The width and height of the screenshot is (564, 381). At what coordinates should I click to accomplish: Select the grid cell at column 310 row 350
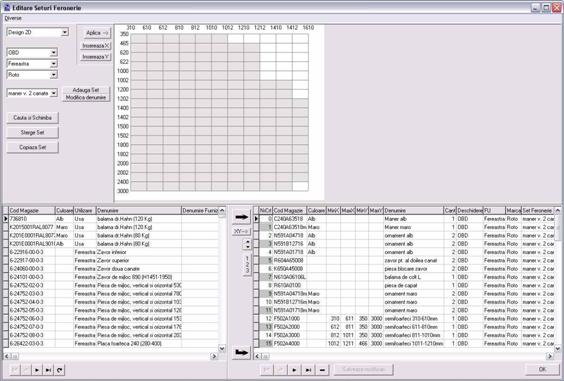[x=138, y=38]
